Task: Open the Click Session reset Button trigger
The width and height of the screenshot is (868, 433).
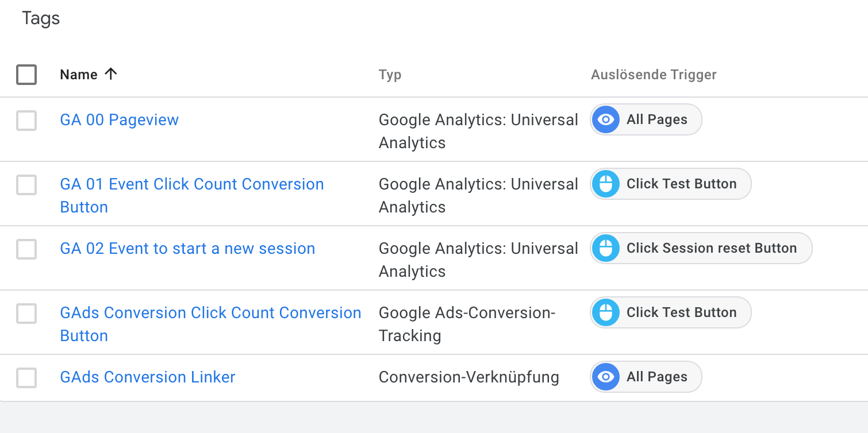Action: point(711,249)
